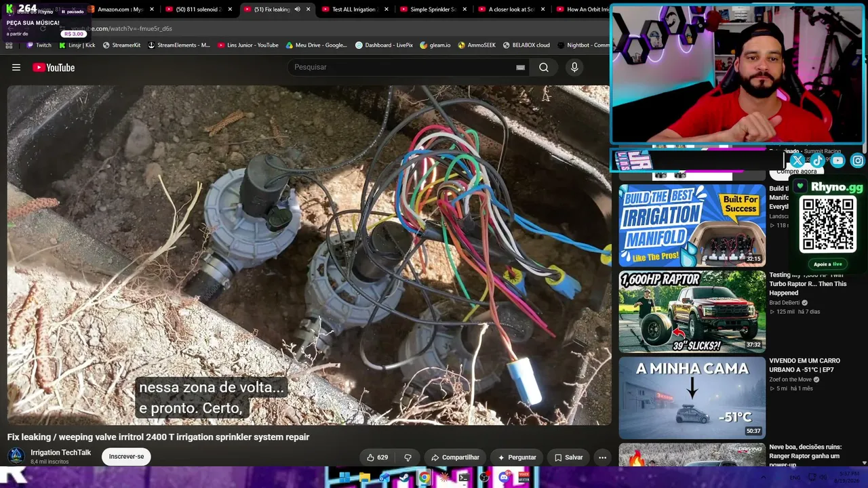Save the video with Salvar
Image resolution: width=868 pixels, height=488 pixels.
tap(568, 457)
